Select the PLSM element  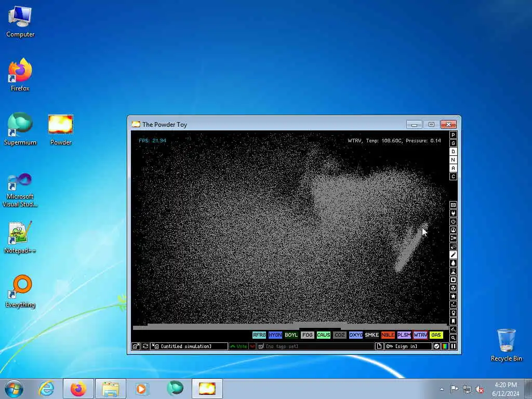(x=404, y=335)
